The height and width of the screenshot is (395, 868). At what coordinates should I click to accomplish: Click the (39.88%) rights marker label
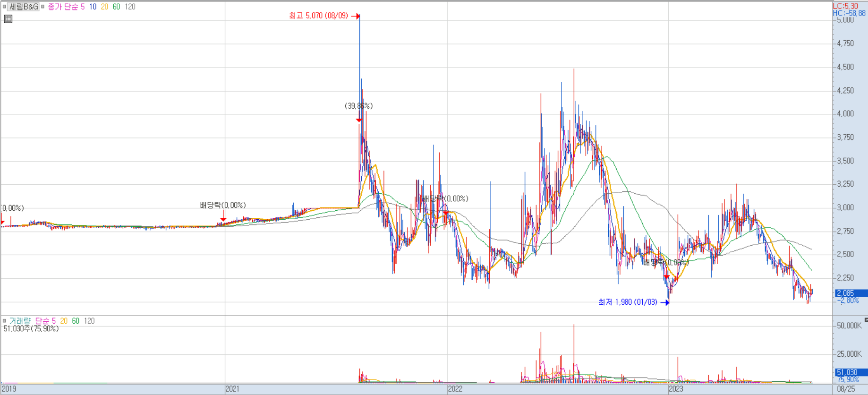tap(358, 106)
